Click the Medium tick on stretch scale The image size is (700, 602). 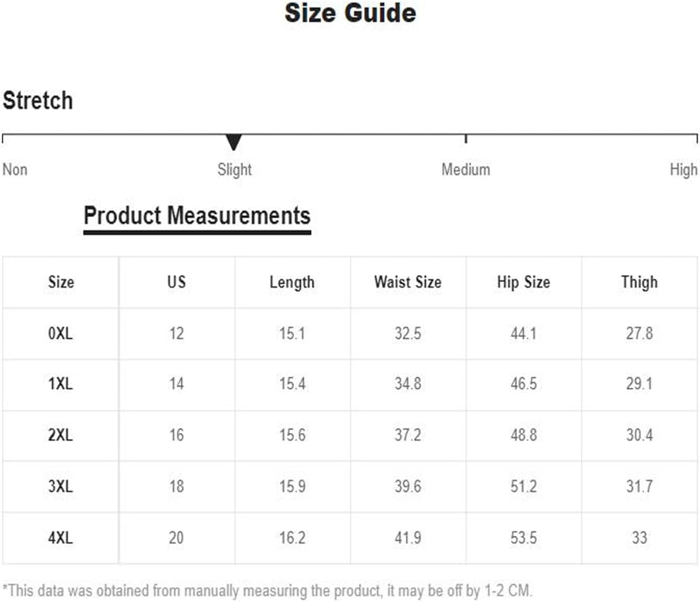(x=466, y=139)
